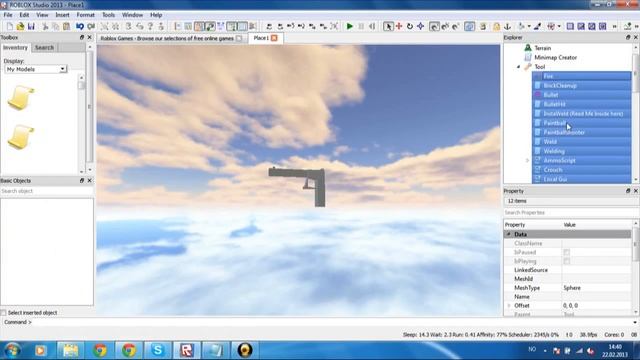Open the Tools menu

(108, 15)
